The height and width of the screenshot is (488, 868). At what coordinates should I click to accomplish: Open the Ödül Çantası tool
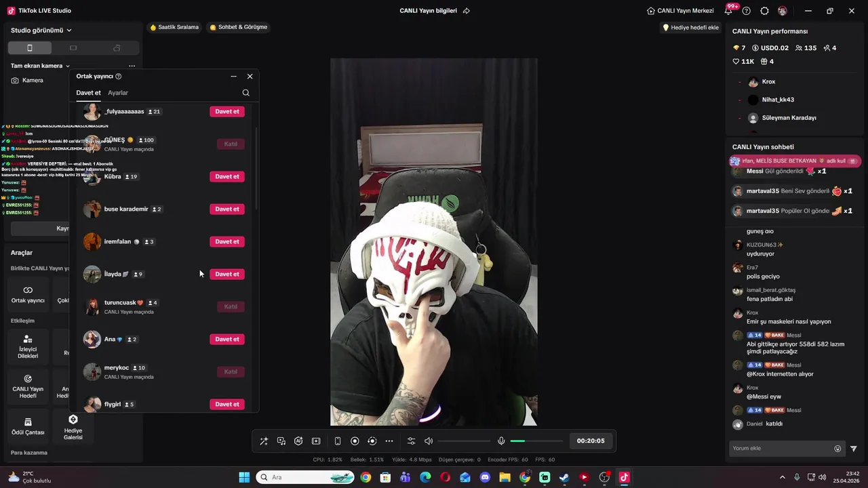[28, 426]
